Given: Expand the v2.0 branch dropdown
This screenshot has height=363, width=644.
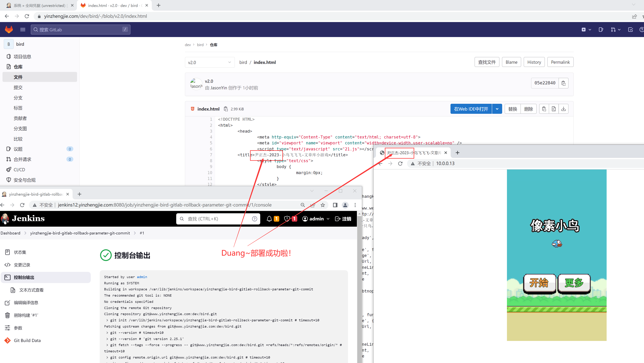Looking at the screenshot, I should [210, 62].
